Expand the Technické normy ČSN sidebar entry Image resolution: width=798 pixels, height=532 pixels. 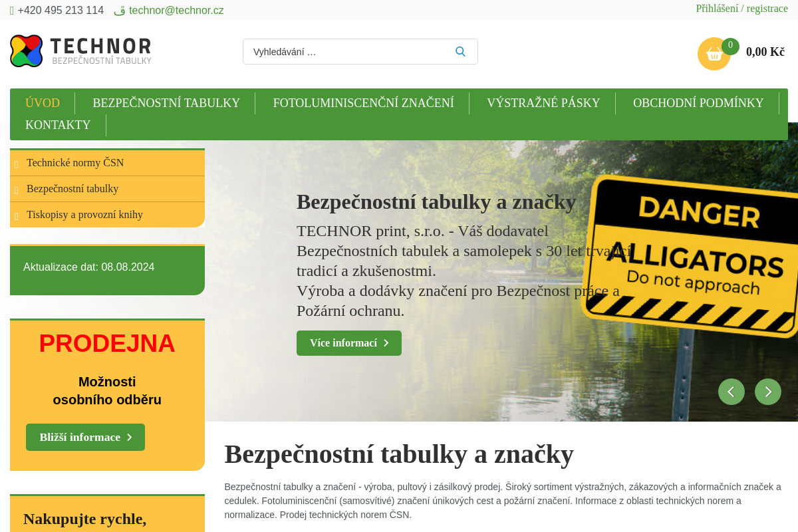[x=16, y=162]
